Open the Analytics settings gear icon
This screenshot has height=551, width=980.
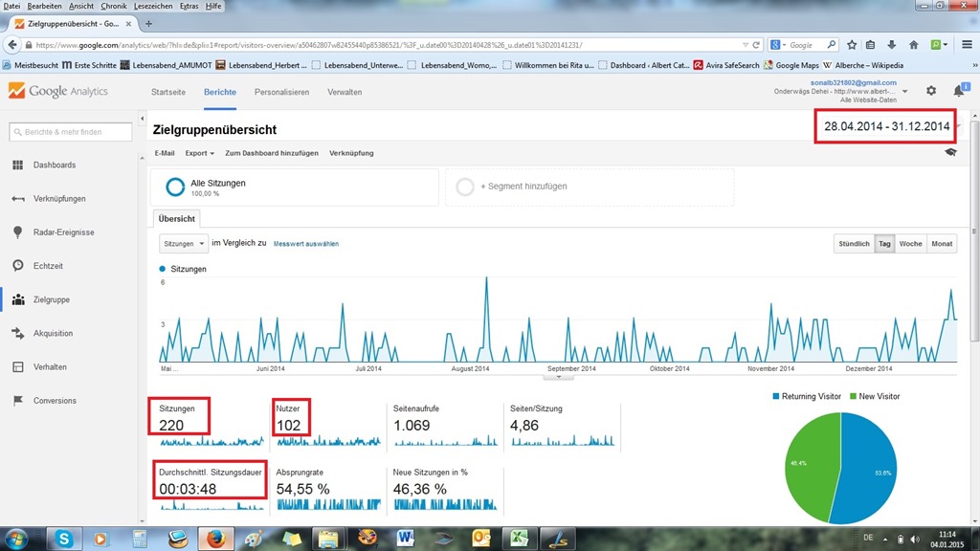click(931, 91)
